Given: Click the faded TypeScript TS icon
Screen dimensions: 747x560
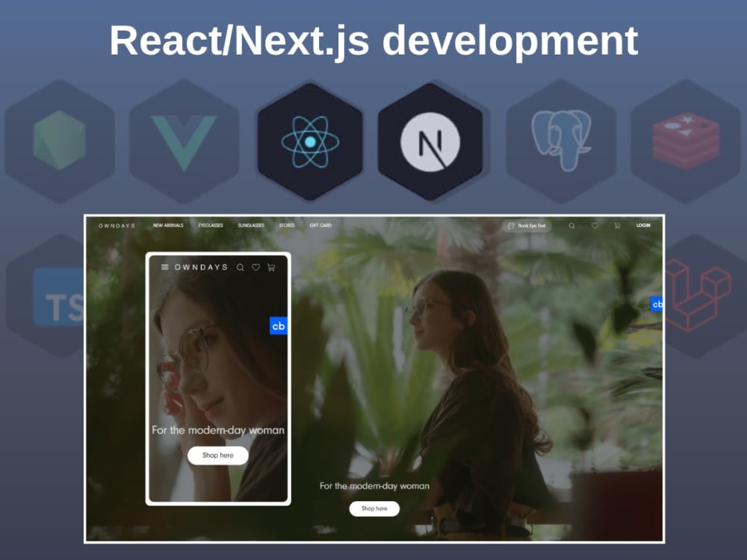Looking at the screenshot, I should click(x=59, y=297).
